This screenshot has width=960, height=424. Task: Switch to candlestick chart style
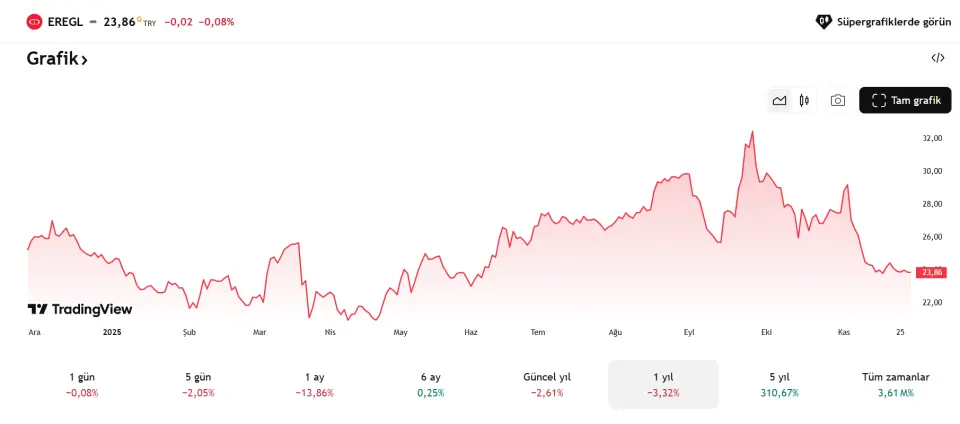coord(804,100)
